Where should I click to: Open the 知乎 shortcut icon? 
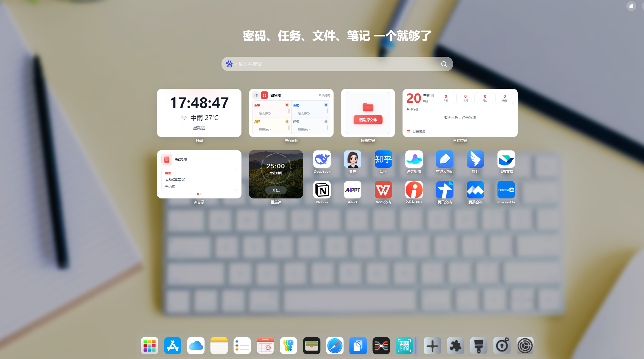pos(383,159)
